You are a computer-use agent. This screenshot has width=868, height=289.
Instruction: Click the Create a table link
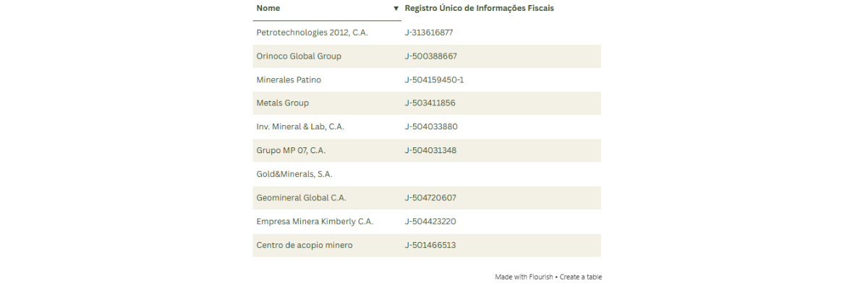click(581, 277)
